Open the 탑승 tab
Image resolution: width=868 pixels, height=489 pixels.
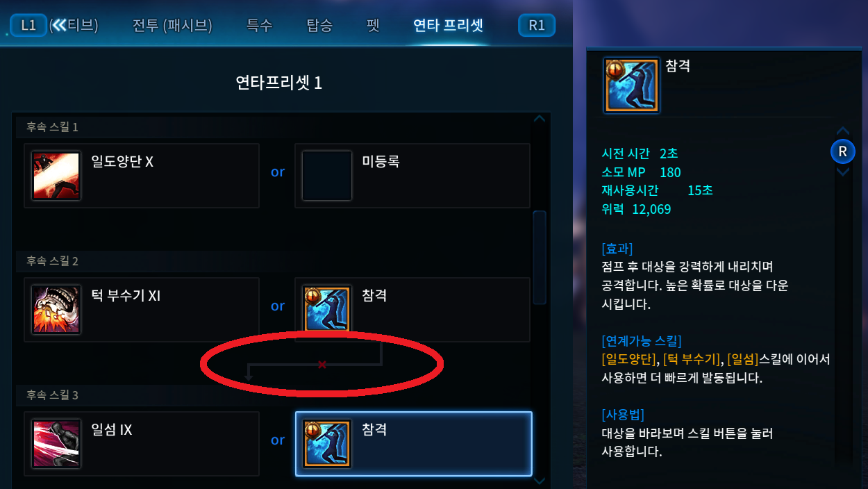[x=319, y=26]
